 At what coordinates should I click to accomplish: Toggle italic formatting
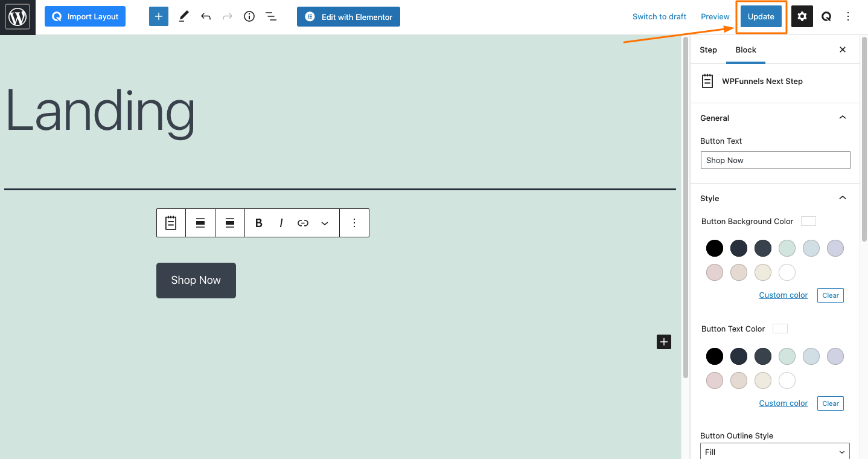point(281,223)
